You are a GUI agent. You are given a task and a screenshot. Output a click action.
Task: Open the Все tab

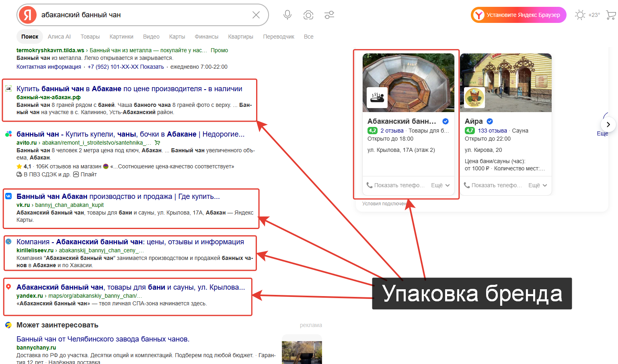308,37
